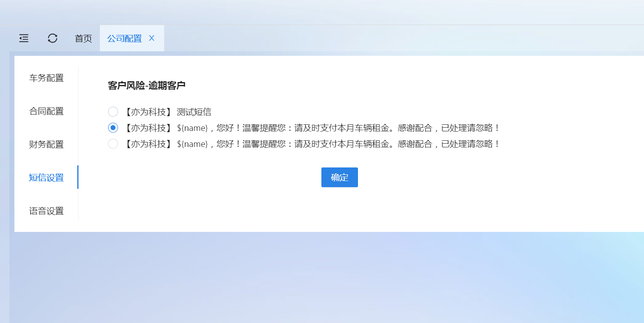644x323 pixels.
Task: Click the 客户风险-逾期客户 section heading
Action: [x=147, y=85]
